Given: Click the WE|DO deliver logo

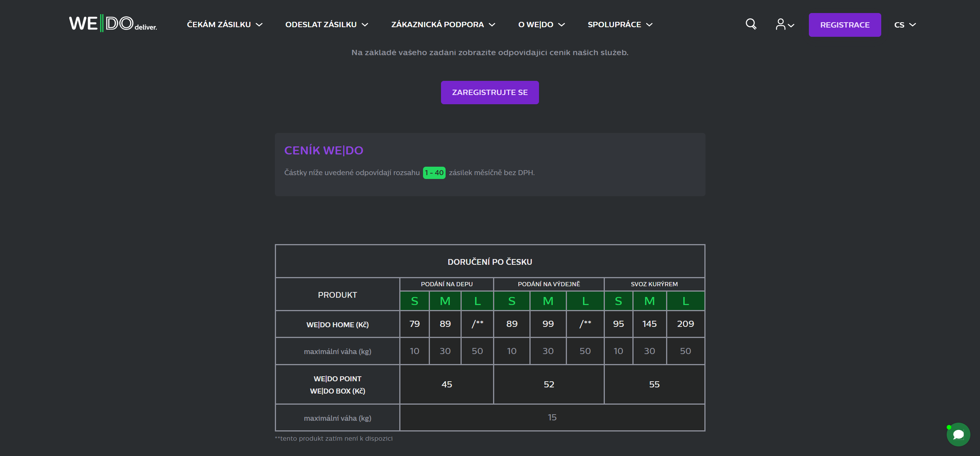Looking at the screenshot, I should coord(113,24).
